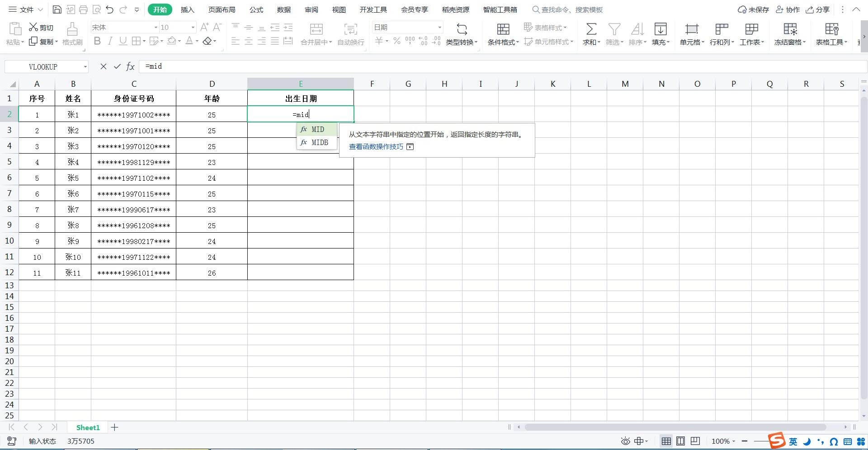
Task: Open the number format dropdown (日期)
Action: coord(439,28)
